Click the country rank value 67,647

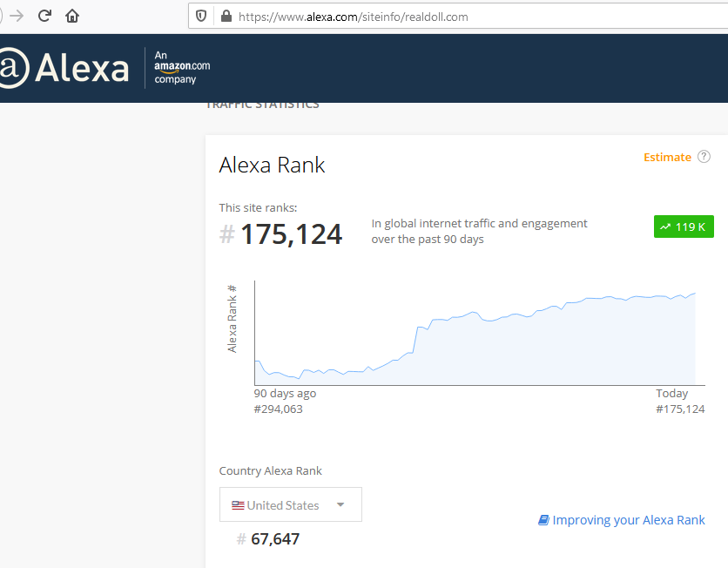click(x=275, y=538)
